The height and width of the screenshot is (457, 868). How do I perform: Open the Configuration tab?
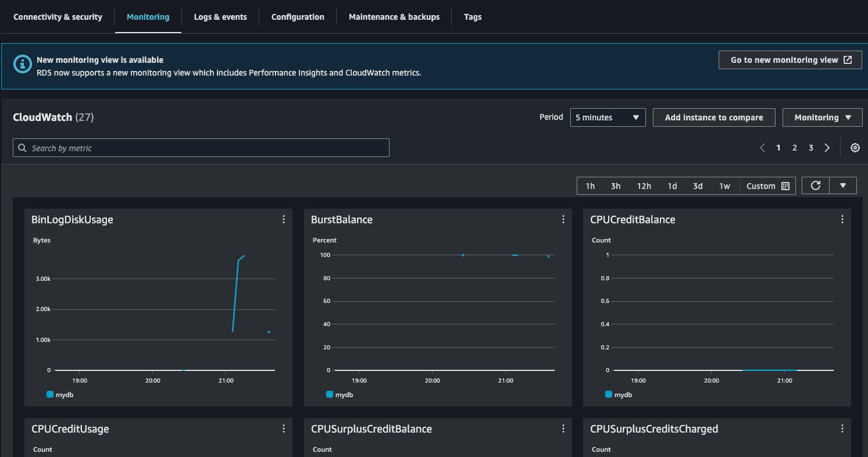click(x=297, y=17)
